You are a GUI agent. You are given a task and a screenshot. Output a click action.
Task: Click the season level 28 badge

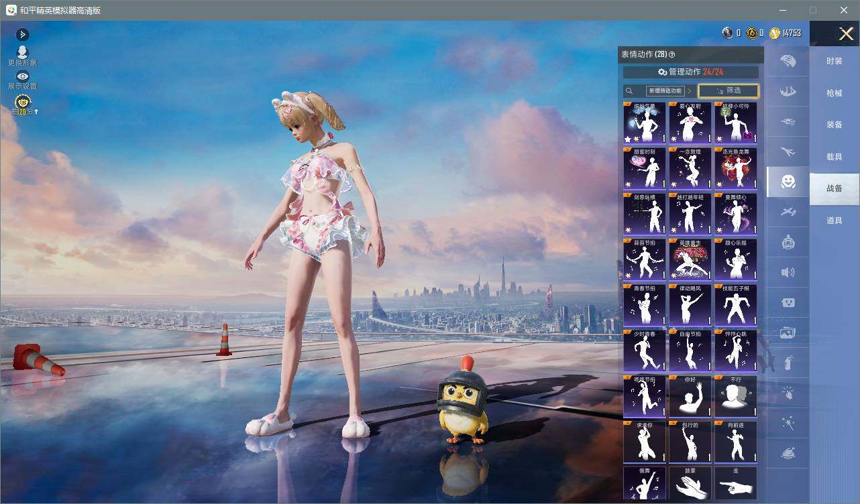click(23, 103)
